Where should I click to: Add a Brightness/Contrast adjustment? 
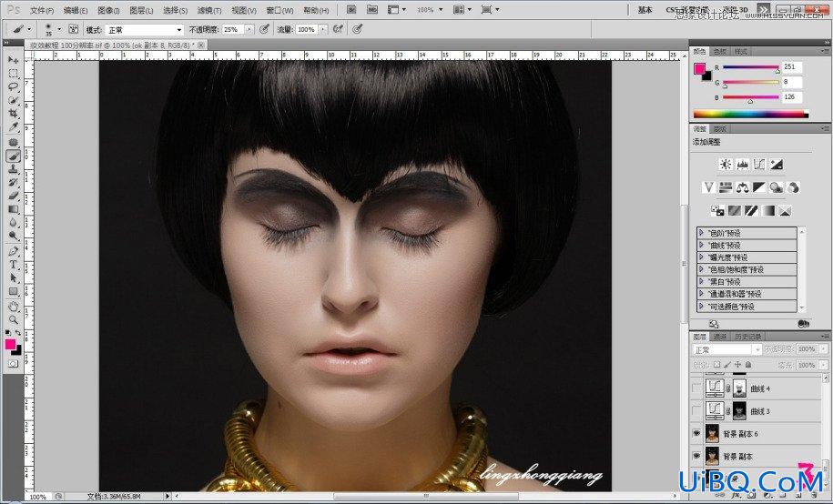pyautogui.click(x=726, y=164)
